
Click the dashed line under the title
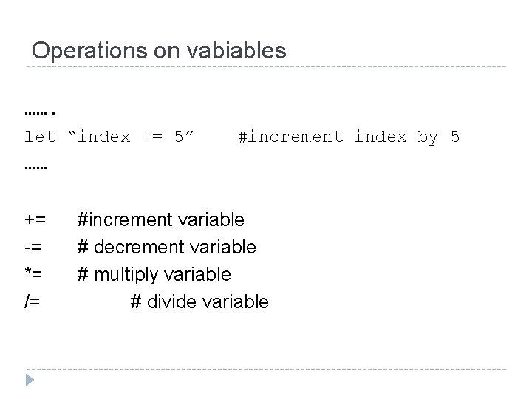click(x=266, y=67)
